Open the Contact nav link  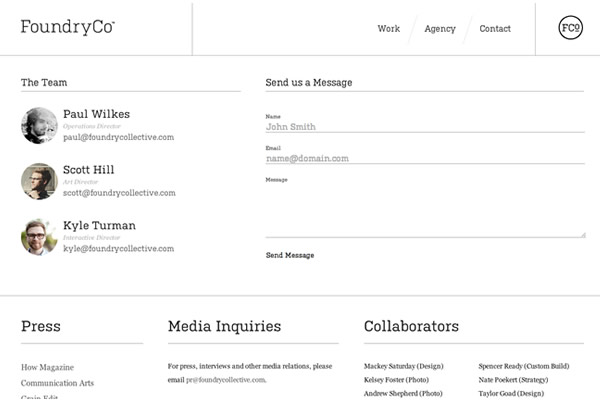[x=495, y=29]
